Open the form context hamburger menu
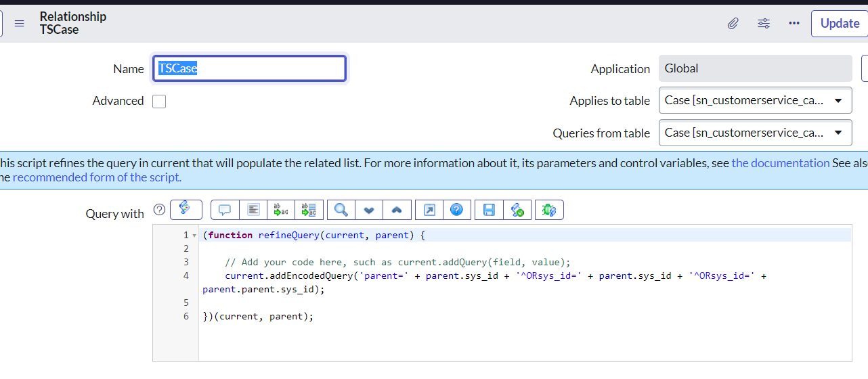Screen dimensions: 868x379 tap(20, 24)
